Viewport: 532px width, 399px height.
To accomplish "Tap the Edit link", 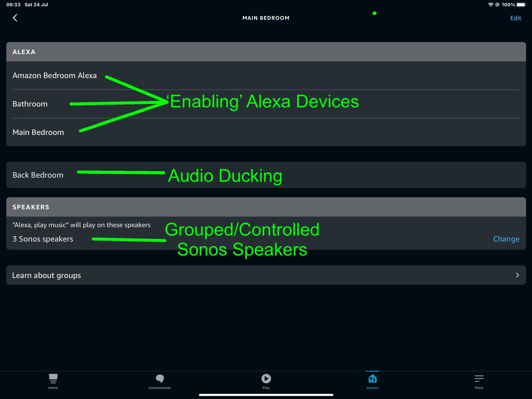I will (x=515, y=18).
